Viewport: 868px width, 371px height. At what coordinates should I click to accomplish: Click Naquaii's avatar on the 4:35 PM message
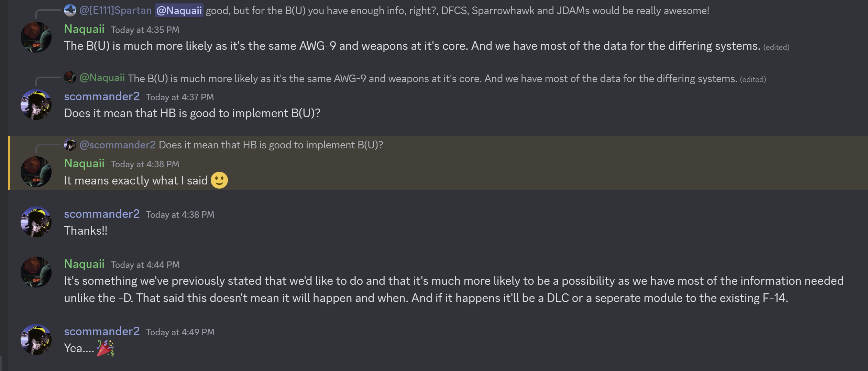(x=36, y=37)
